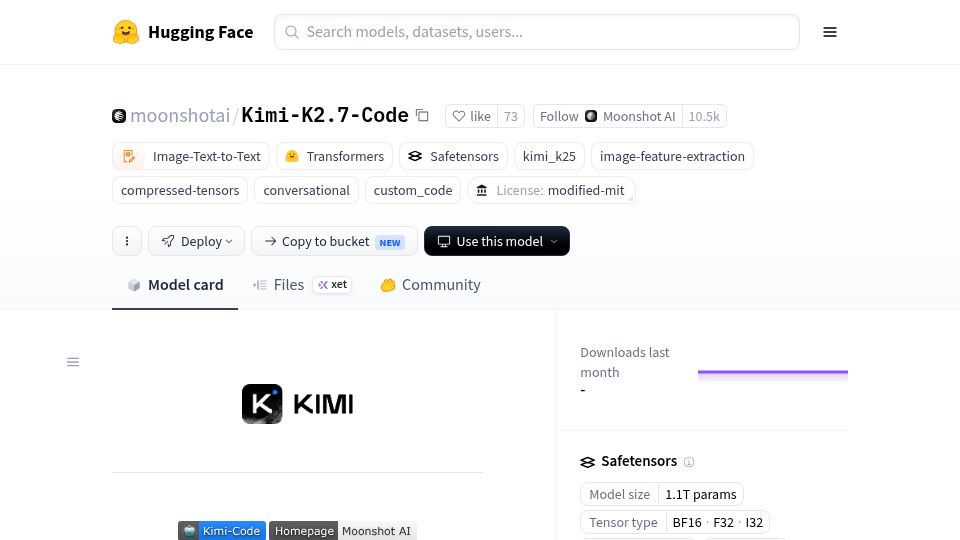Image resolution: width=960 pixels, height=540 pixels.
Task: Click the Kimi K logo image
Action: click(262, 403)
